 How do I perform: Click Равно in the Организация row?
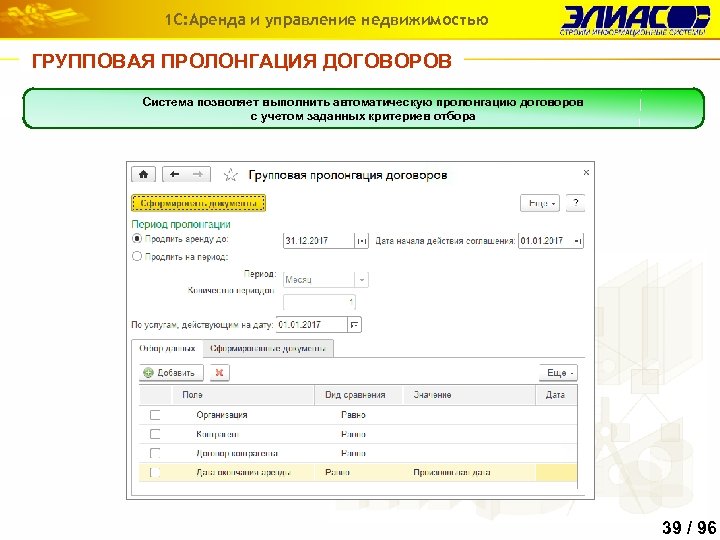coord(353,415)
